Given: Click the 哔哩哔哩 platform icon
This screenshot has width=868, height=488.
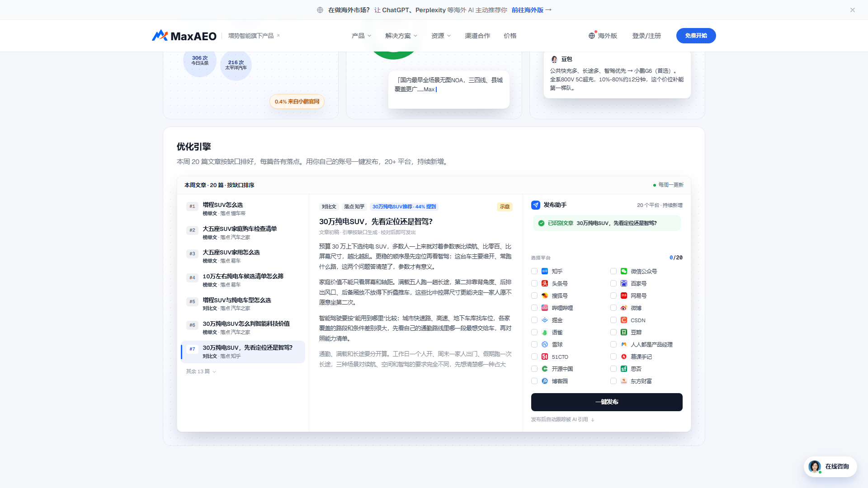Looking at the screenshot, I should pos(545,308).
